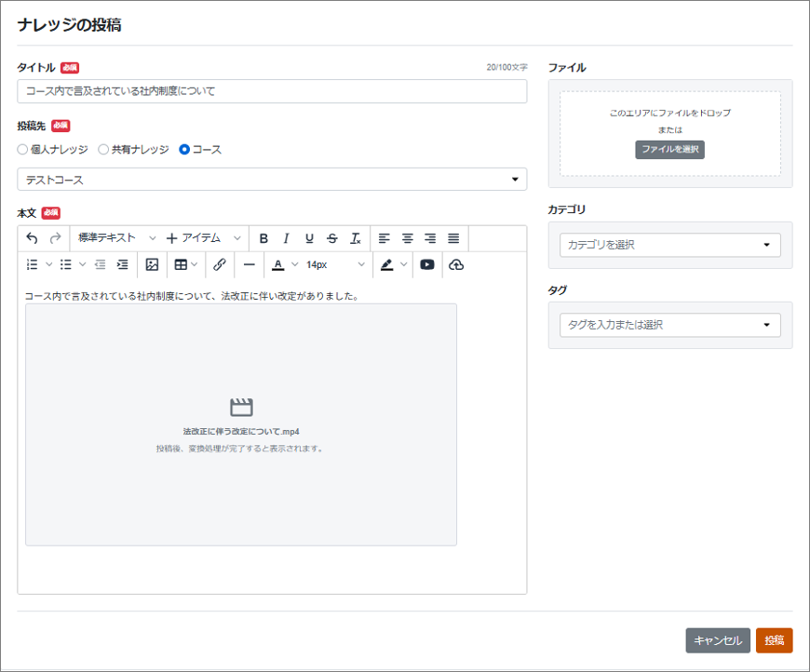Select the 個人ナレッジ radio button
Screen dimensions: 810x672
pyautogui.click(x=23, y=149)
